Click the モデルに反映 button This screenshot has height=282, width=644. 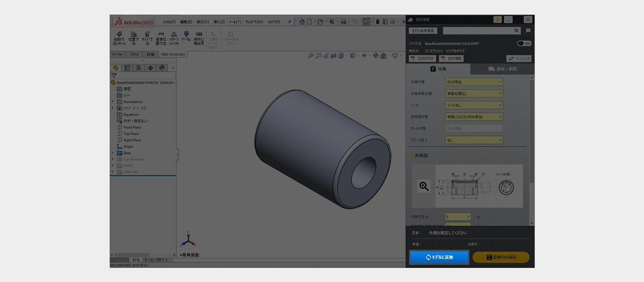[439, 257]
